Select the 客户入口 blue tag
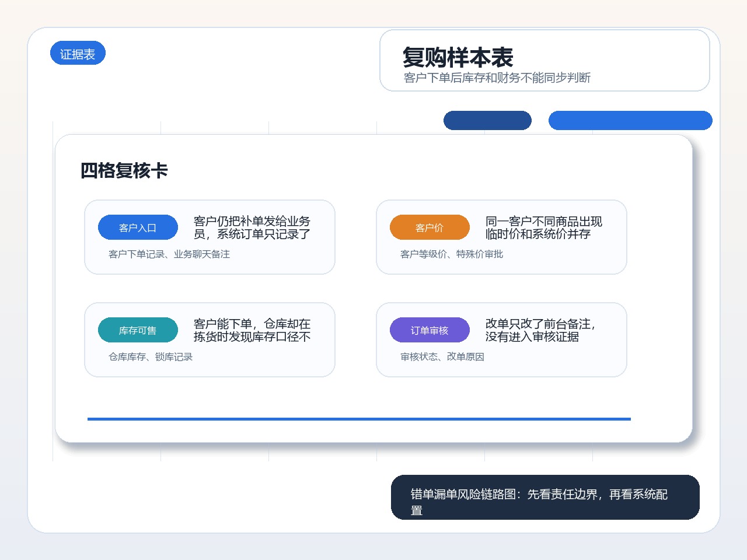Screen dimensions: 747x560 click(138, 228)
